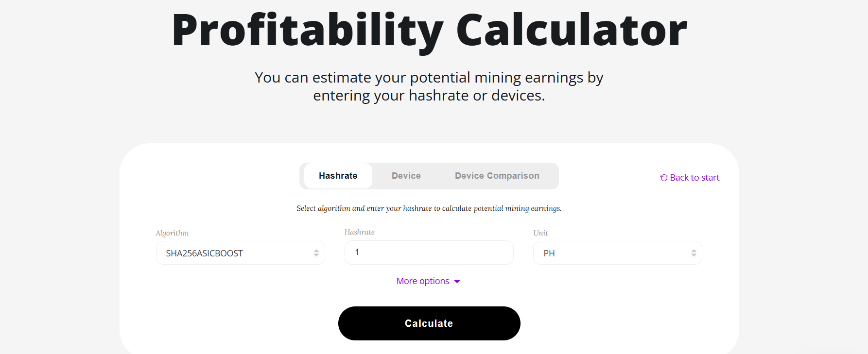Switch to the Device tab

pos(406,176)
